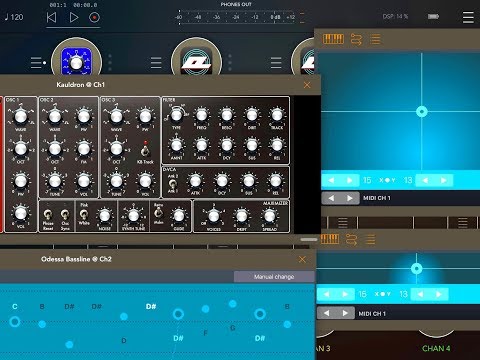Click the DRIFT knob
Viewport: 480px width, 360px height.
click(241, 216)
